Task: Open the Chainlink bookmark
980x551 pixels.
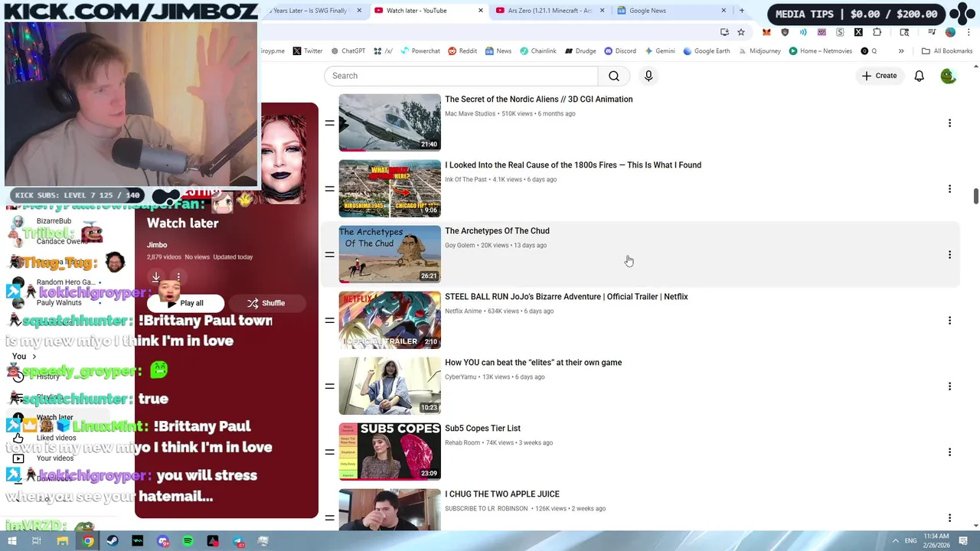Action: tap(537, 51)
